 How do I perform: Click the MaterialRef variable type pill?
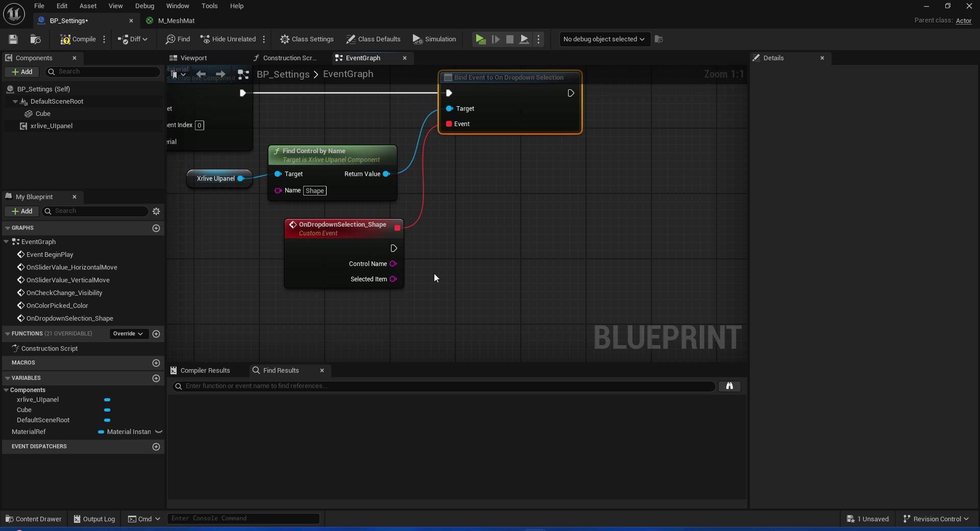point(101,432)
